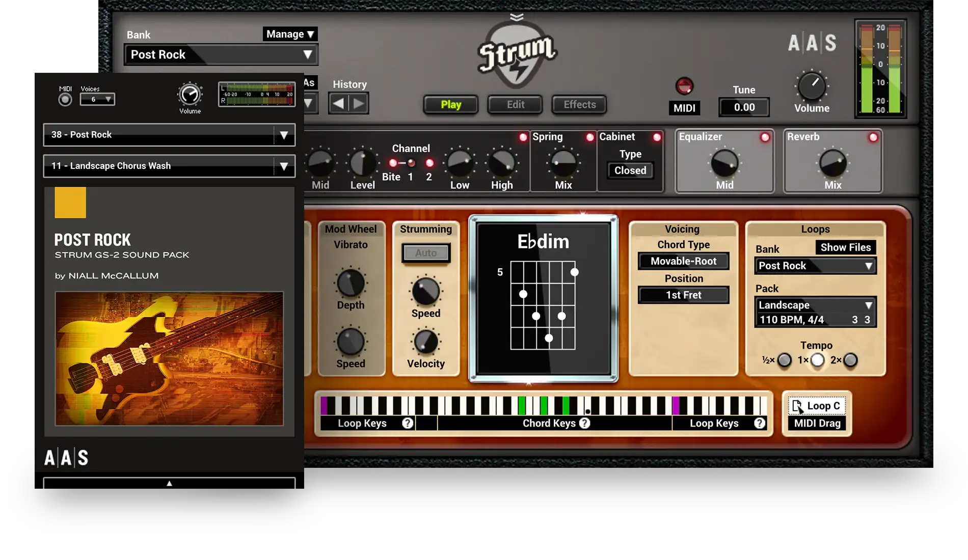Screen dimensions: 968x560
Task: Click the Tune value field
Action: tap(744, 107)
